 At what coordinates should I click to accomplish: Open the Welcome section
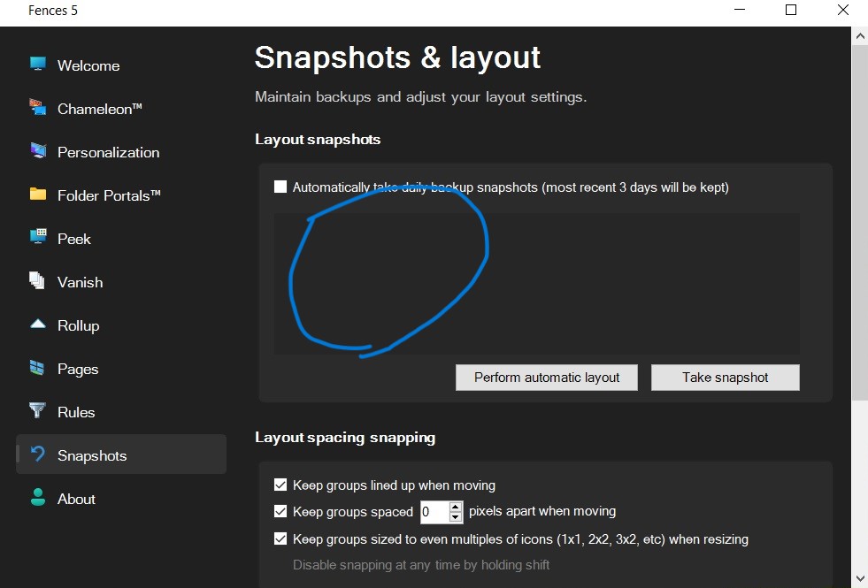121,65
